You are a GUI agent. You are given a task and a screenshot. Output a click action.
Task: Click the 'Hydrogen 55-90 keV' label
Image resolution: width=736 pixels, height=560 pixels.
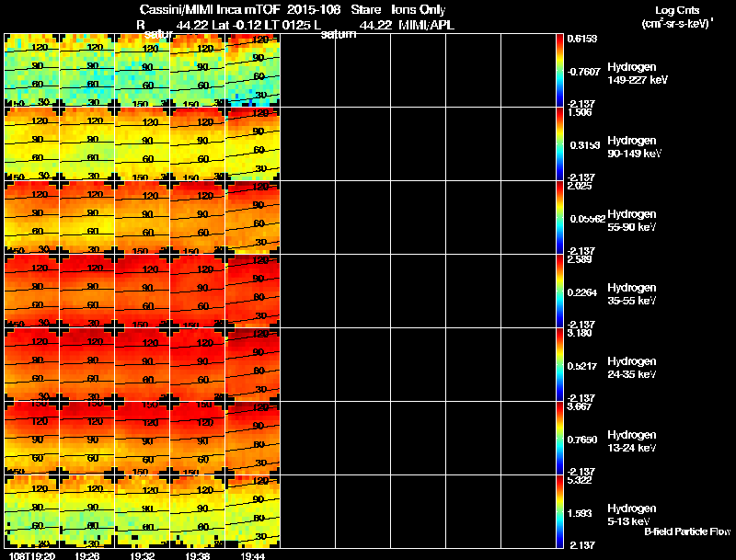pyautogui.click(x=632, y=221)
